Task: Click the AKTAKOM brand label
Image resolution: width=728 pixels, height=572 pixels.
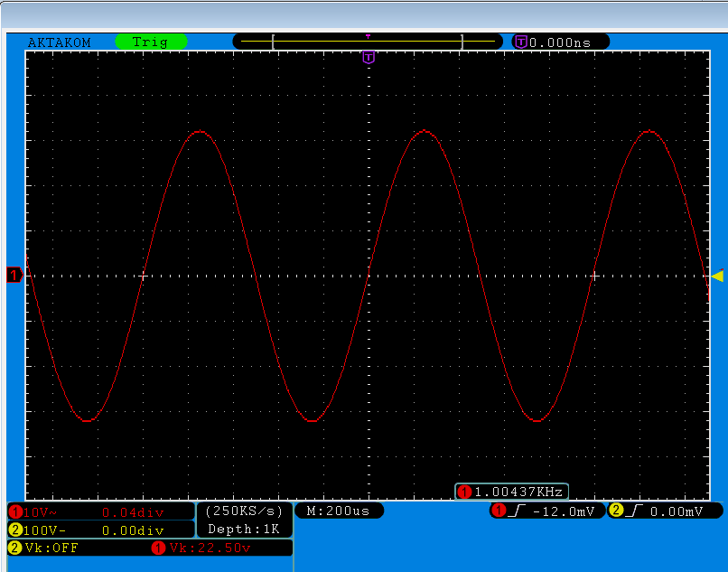Action: pyautogui.click(x=60, y=42)
